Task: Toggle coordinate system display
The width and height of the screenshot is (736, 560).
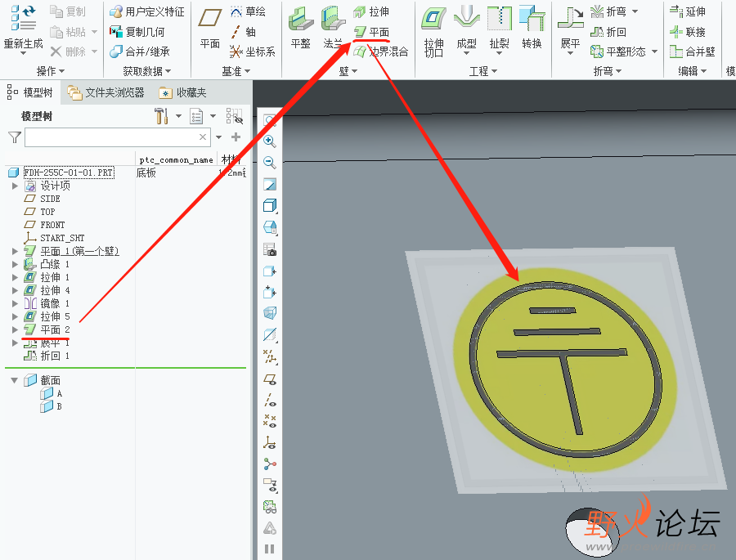Action: [269, 442]
